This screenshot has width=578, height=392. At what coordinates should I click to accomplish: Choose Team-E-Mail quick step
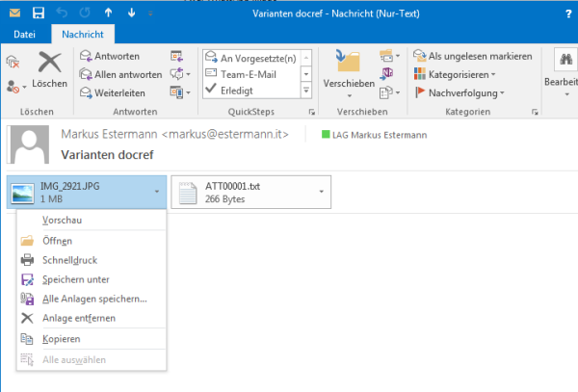click(251, 74)
